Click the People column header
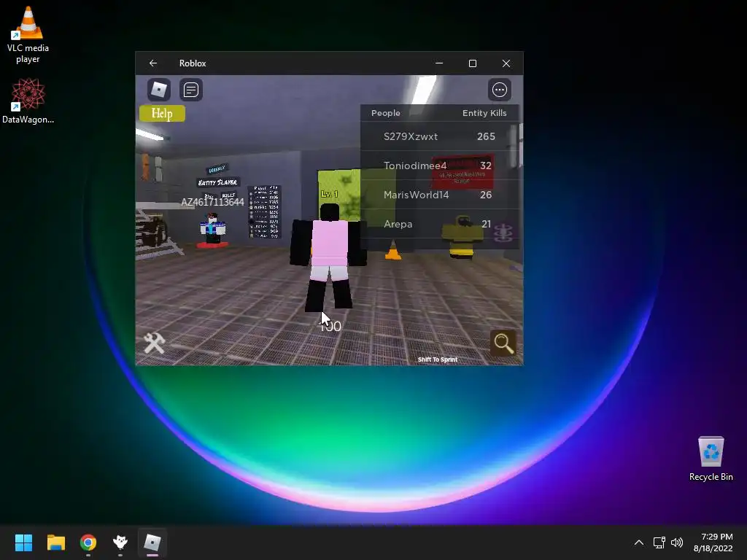The height and width of the screenshot is (560, 747). coord(385,113)
